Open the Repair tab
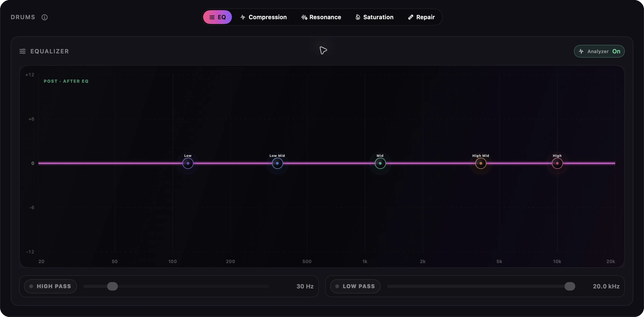 tap(421, 17)
